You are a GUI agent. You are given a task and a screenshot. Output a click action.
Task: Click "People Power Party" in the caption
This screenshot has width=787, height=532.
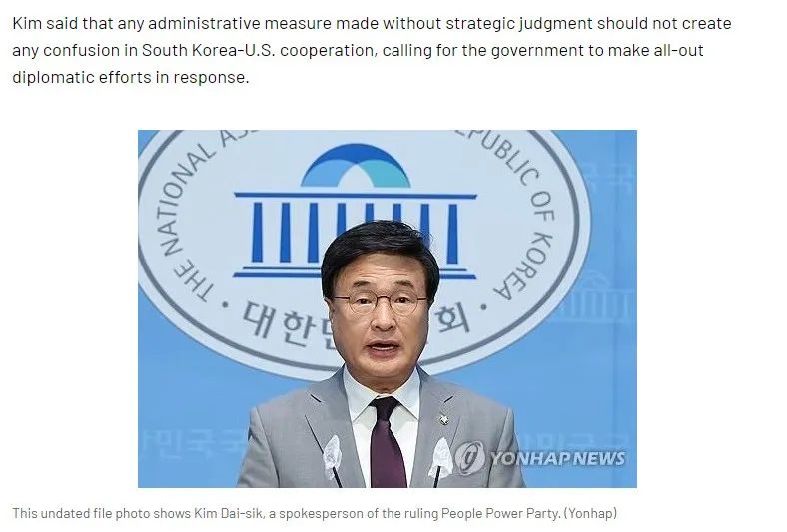coord(500,513)
